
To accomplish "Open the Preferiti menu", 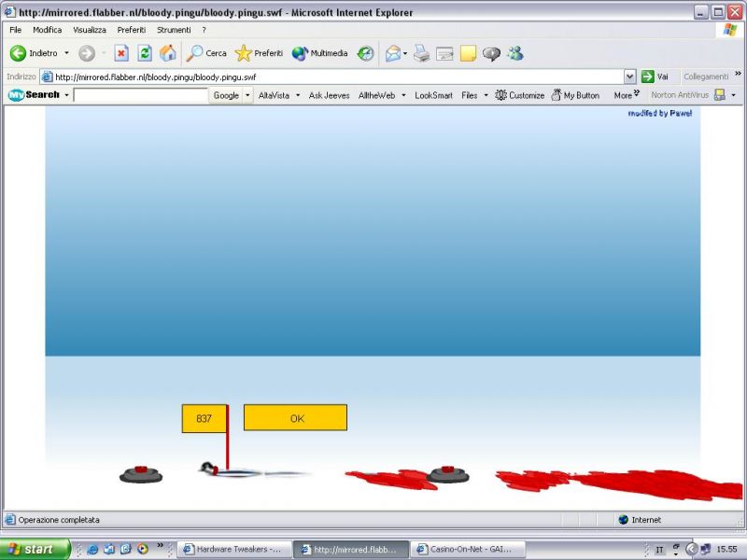I will [131, 30].
